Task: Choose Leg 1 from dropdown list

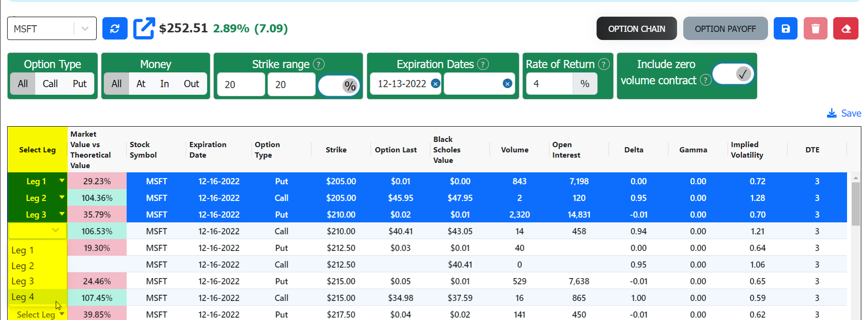Action: pyautogui.click(x=38, y=250)
